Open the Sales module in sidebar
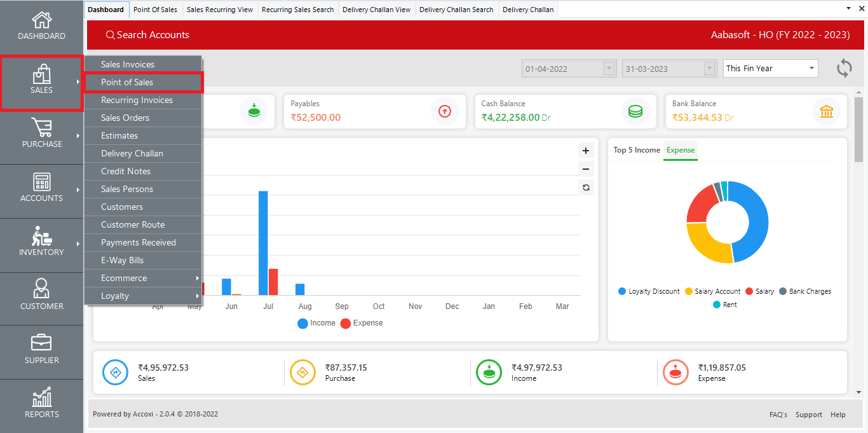868x433 pixels. tap(41, 83)
